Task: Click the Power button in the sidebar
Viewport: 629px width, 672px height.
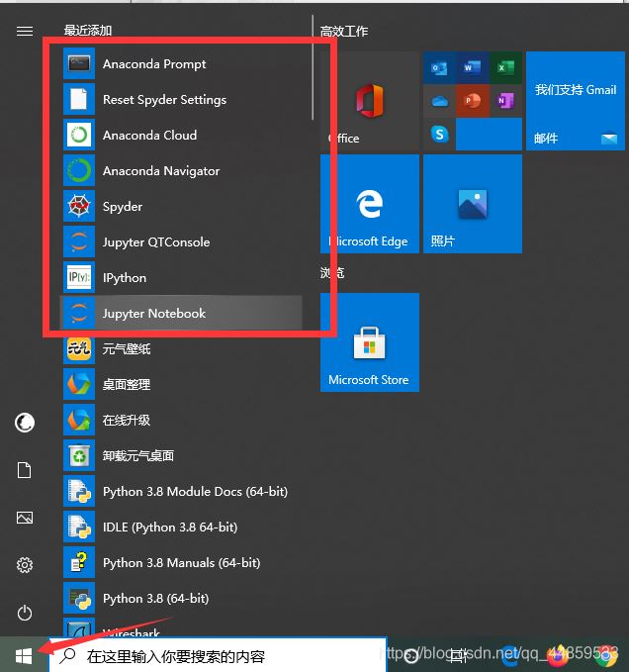Action: (25, 613)
